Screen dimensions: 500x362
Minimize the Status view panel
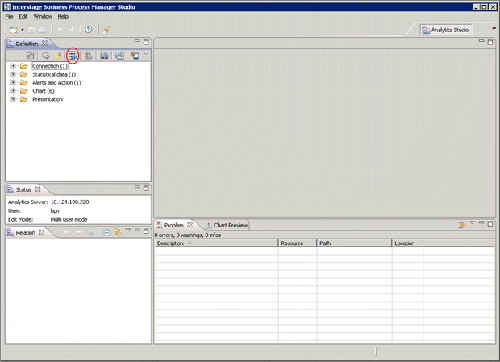[137, 187]
